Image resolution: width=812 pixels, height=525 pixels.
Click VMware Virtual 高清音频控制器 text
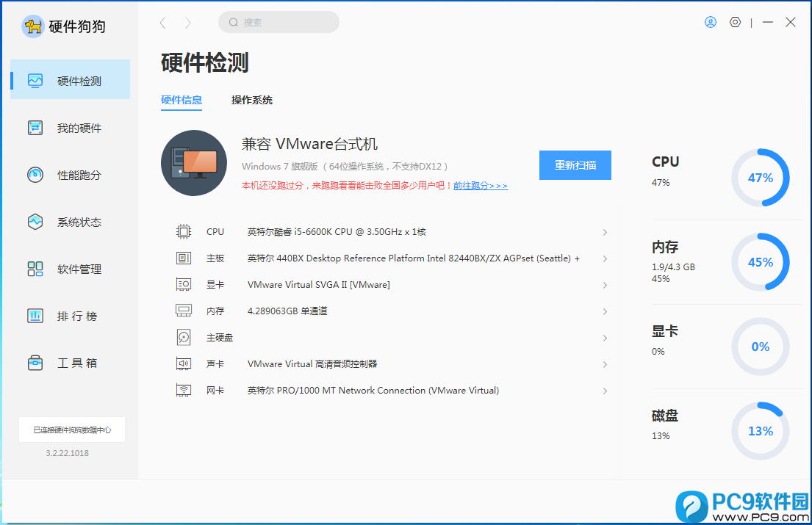click(x=312, y=363)
